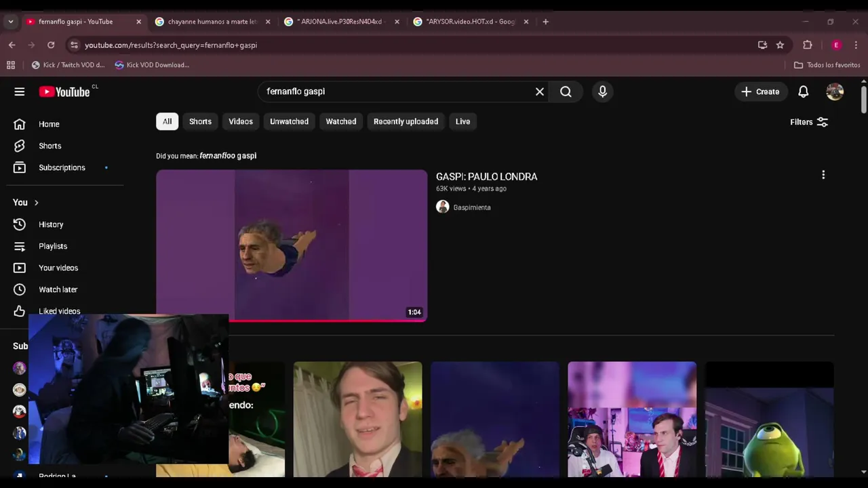This screenshot has width=868, height=488.
Task: Open the bookmarks apps grid icon
Action: click(x=10, y=65)
